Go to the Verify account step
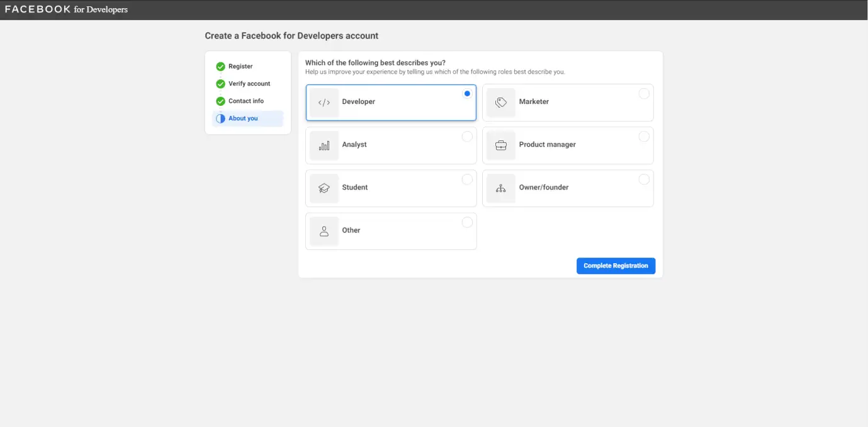This screenshot has height=427, width=868. (249, 84)
